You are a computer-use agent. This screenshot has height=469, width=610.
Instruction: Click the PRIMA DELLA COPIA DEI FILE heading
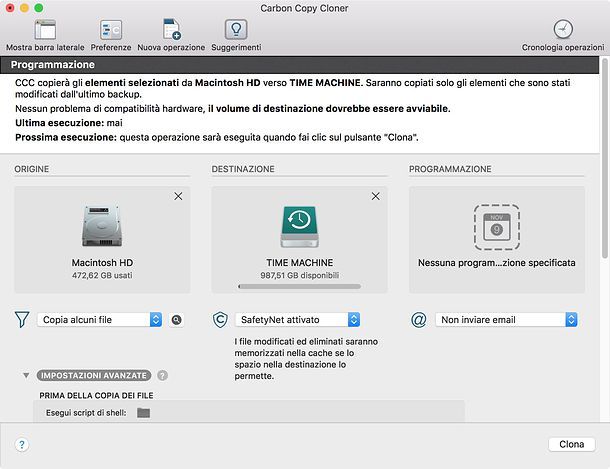click(96, 396)
